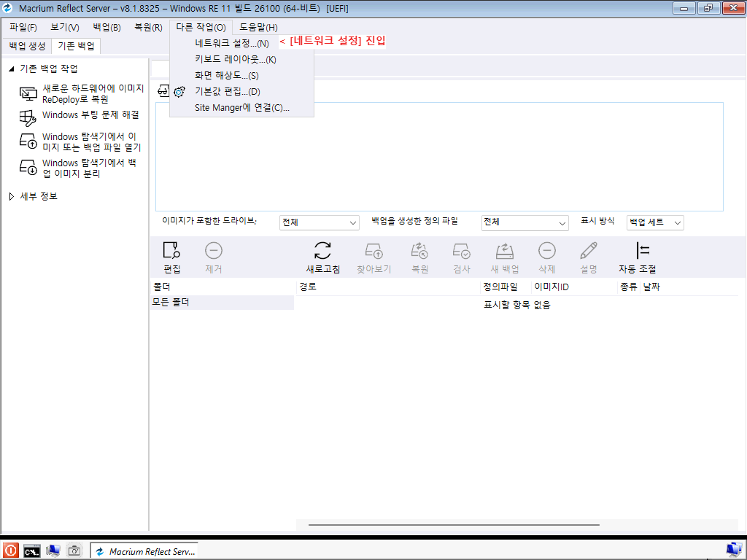Image resolution: width=747 pixels, height=560 pixels.
Task: Sort by the 종류 column header
Action: (629, 287)
